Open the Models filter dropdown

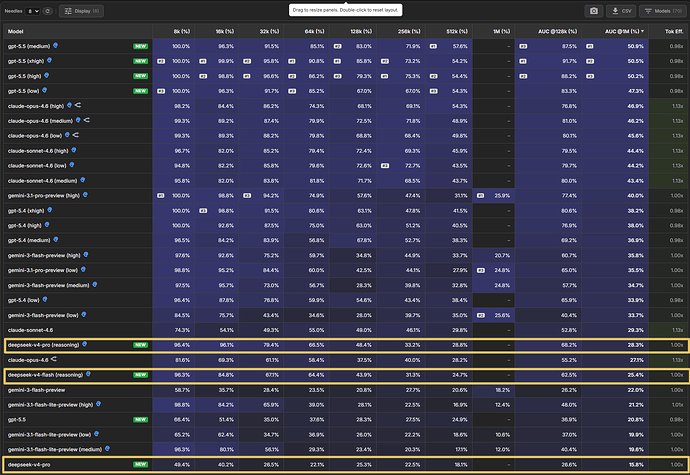[663, 11]
